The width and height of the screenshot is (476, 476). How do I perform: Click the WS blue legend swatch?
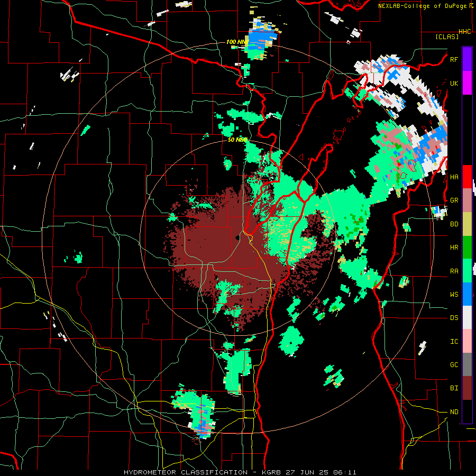pos(467,294)
